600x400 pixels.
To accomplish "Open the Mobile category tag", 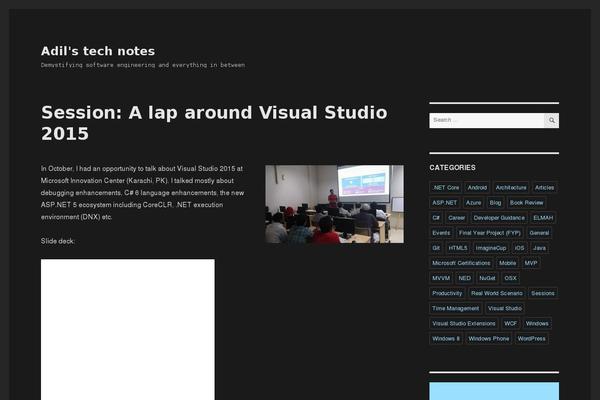I will (x=507, y=263).
